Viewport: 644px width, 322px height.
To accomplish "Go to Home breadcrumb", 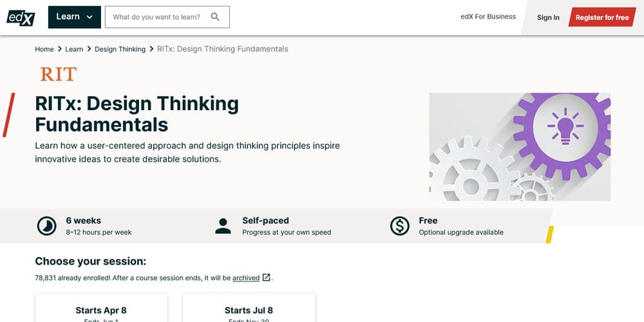I will pyautogui.click(x=44, y=50).
